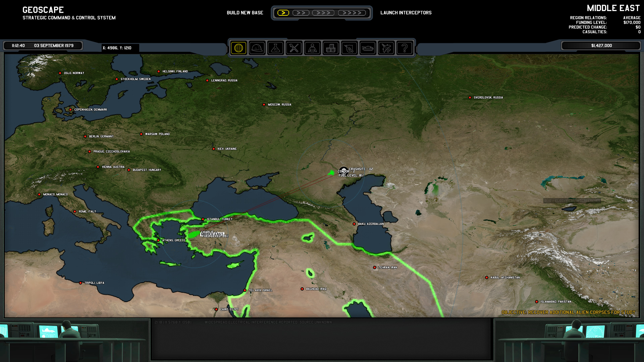Click the Tel Aviv, Israel label
Viewport: 644px width, 362px height.
click(x=260, y=290)
